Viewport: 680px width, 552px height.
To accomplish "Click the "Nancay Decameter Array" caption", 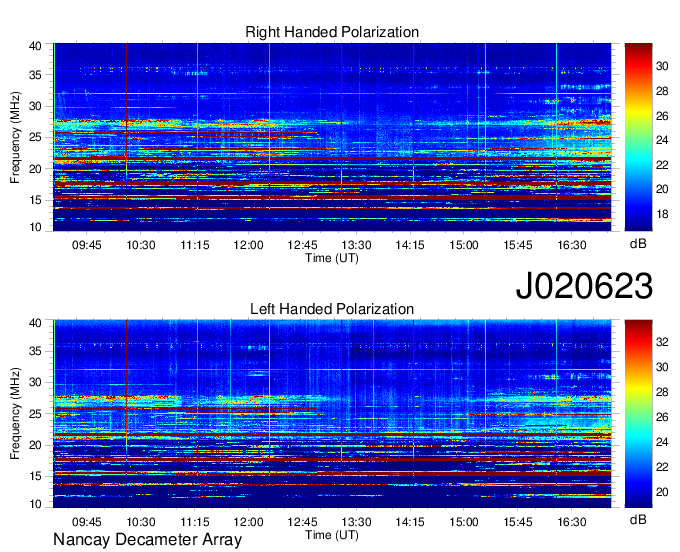I will point(147,540).
